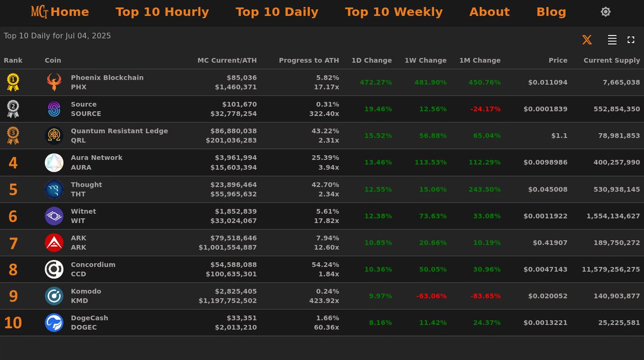Click the THT ticker symbol
Screen dimensions: 644x360
click(78, 194)
